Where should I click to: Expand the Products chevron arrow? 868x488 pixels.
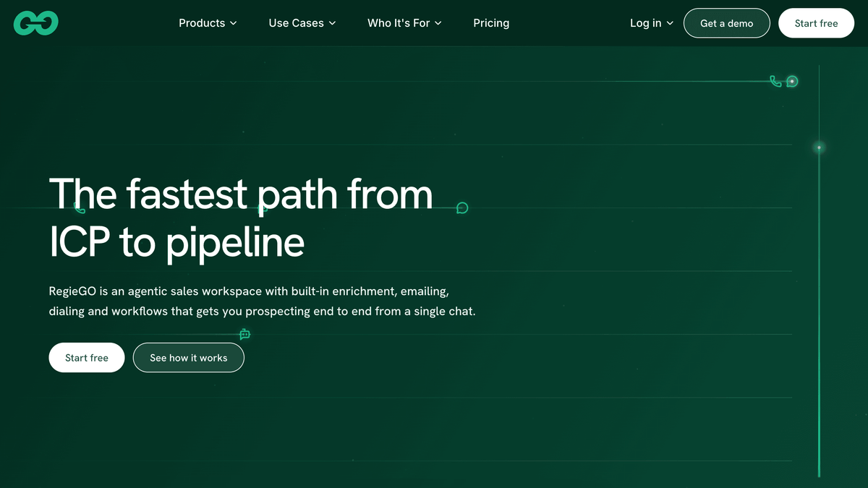(x=234, y=23)
